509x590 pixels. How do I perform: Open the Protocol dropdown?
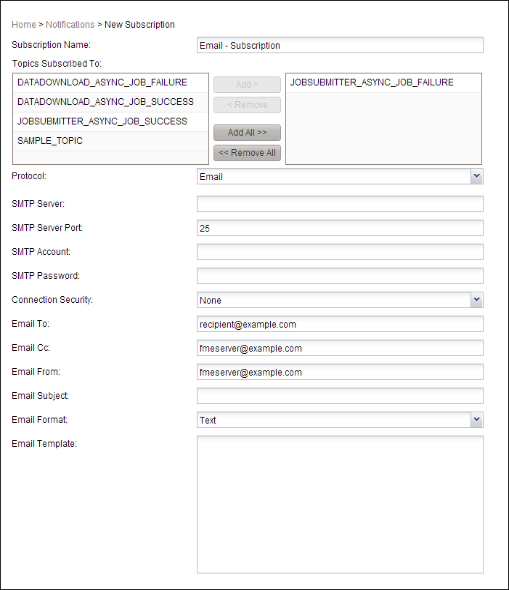pyautogui.click(x=340, y=176)
